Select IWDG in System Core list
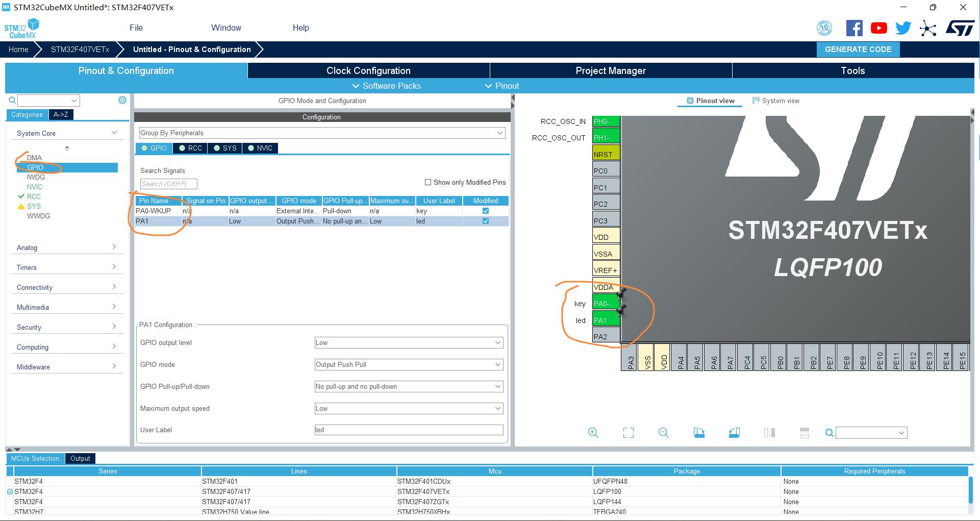Viewport: 980px width, 521px height. [x=36, y=177]
